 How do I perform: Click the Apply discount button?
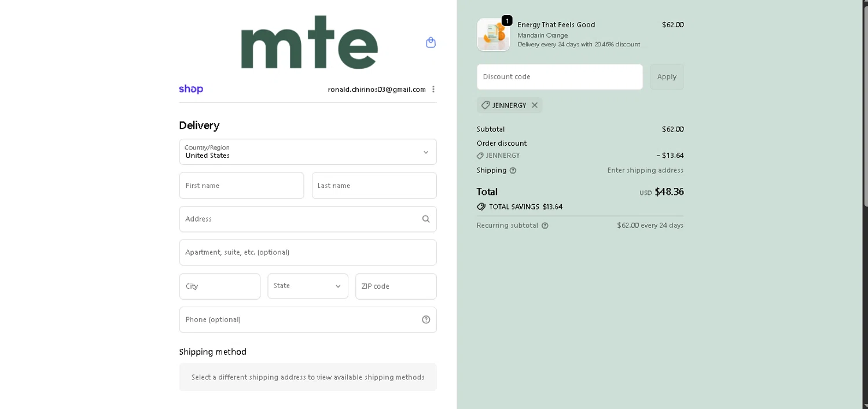[x=667, y=77]
